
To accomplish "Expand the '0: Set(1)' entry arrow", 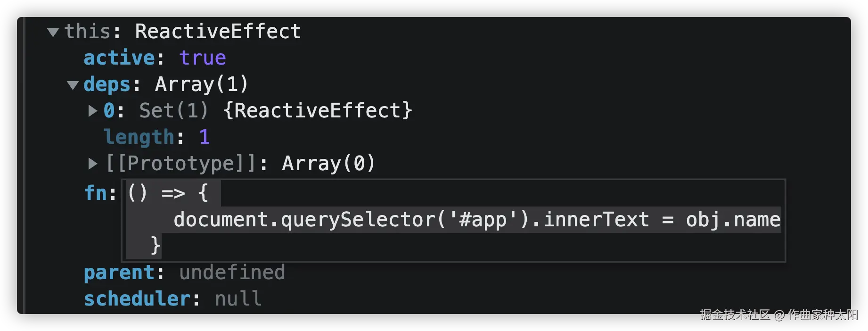I will [x=93, y=111].
